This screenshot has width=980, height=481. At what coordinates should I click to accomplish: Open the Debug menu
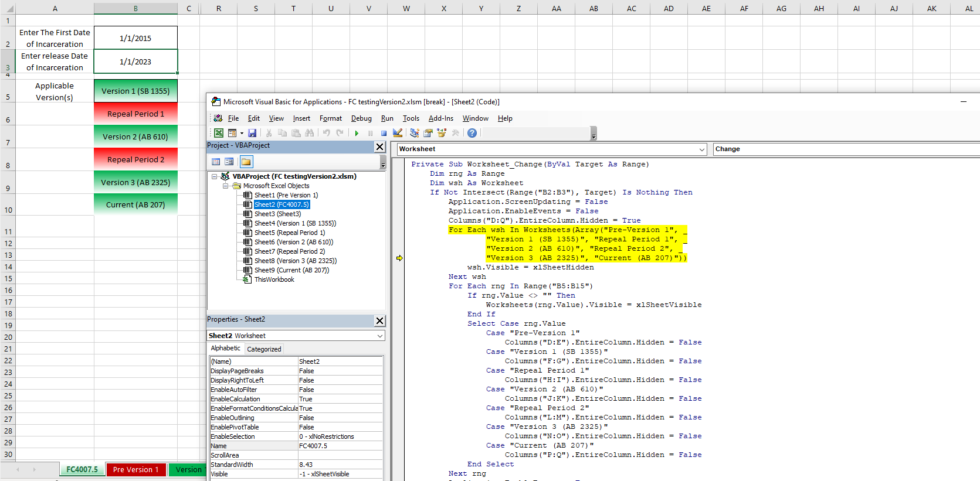(x=361, y=118)
